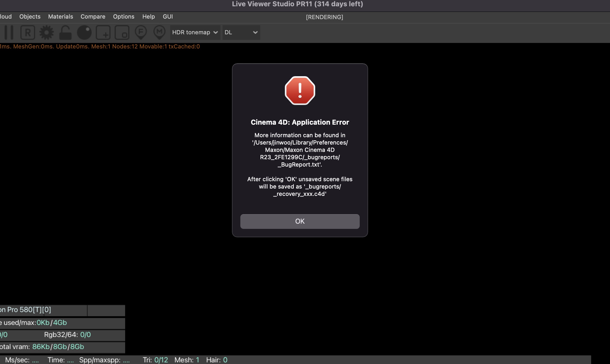Click the restart render R icon
Image resolution: width=610 pixels, height=364 pixels.
pyautogui.click(x=28, y=32)
